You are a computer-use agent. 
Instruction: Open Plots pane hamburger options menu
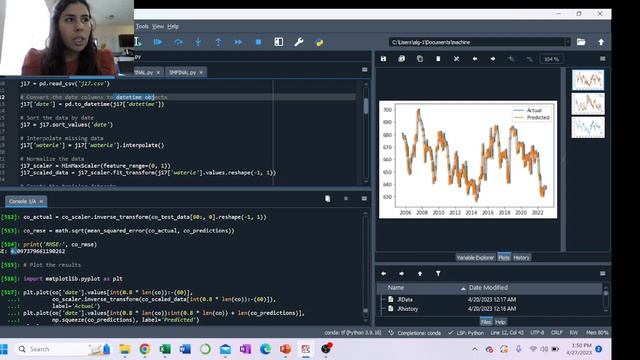click(x=602, y=59)
